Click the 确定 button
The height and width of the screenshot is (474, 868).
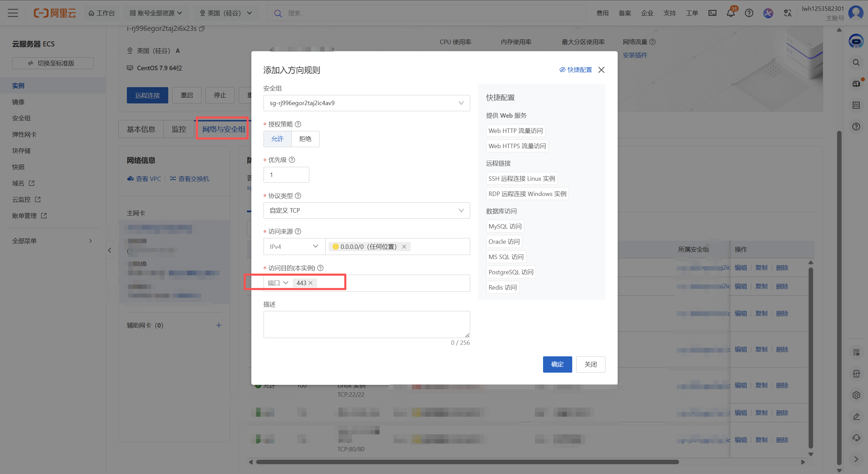point(557,364)
